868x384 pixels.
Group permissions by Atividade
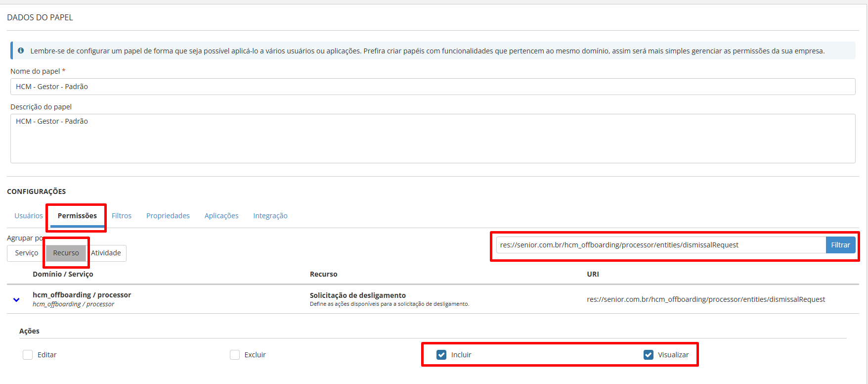pos(106,253)
